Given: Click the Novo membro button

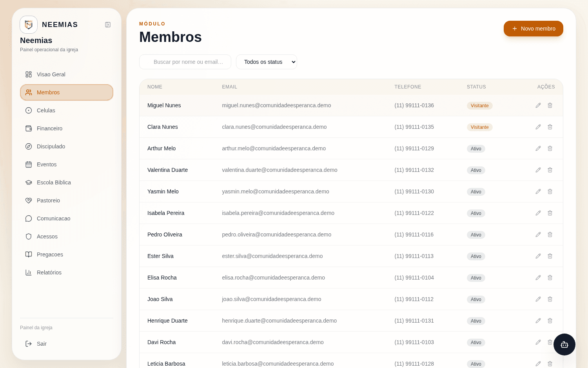Looking at the screenshot, I should (534, 29).
